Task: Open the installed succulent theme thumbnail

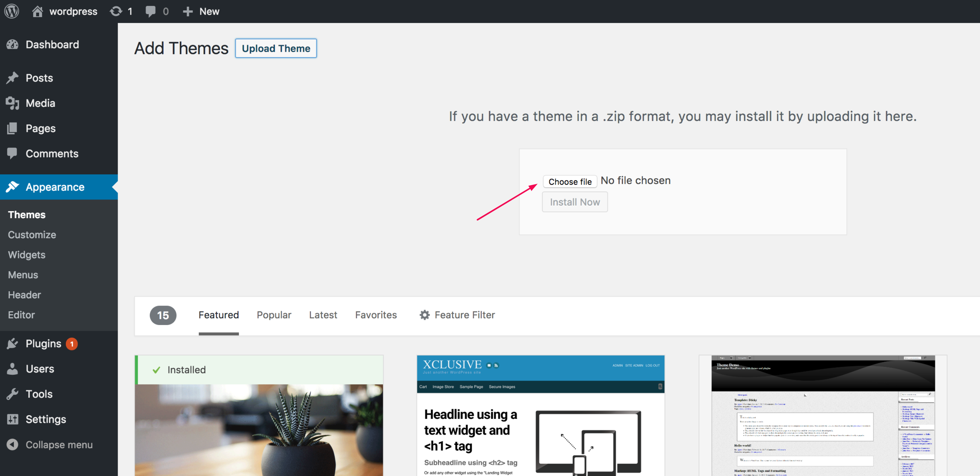Action: (x=259, y=430)
